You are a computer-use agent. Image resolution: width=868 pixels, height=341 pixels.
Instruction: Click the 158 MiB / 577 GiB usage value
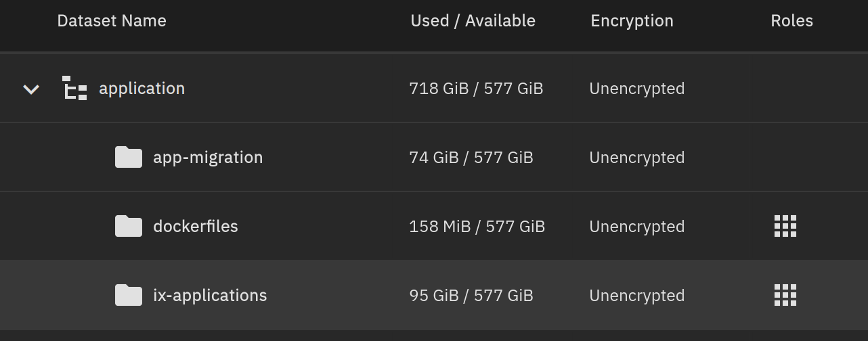point(477,227)
